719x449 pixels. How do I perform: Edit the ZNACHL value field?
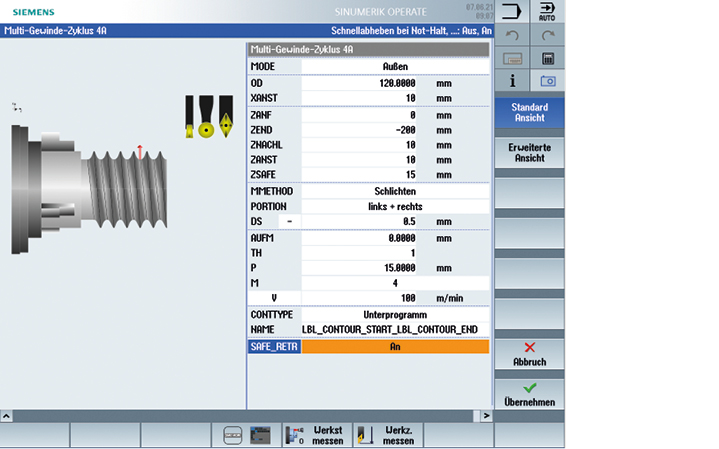coord(359,145)
